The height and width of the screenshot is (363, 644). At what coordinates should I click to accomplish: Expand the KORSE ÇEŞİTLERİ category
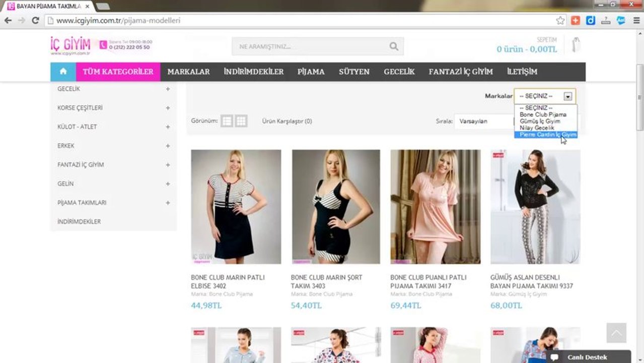[x=168, y=108]
